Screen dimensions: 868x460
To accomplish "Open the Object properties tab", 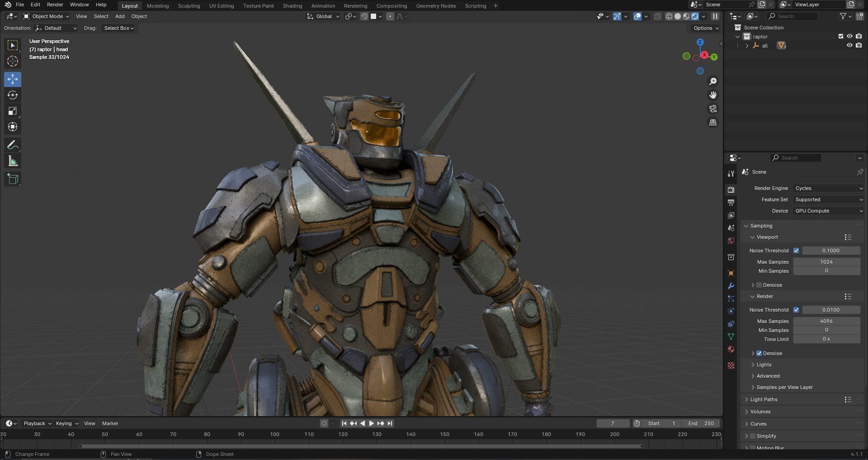I will (x=731, y=273).
